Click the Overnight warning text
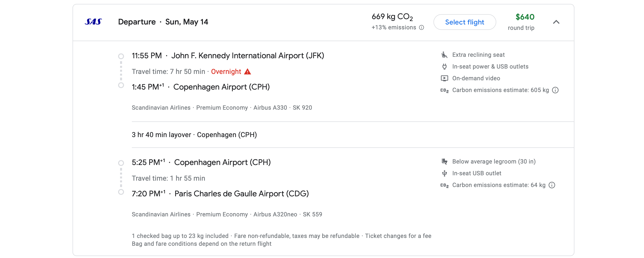Image resolution: width=644 pixels, height=258 pixels. point(226,72)
